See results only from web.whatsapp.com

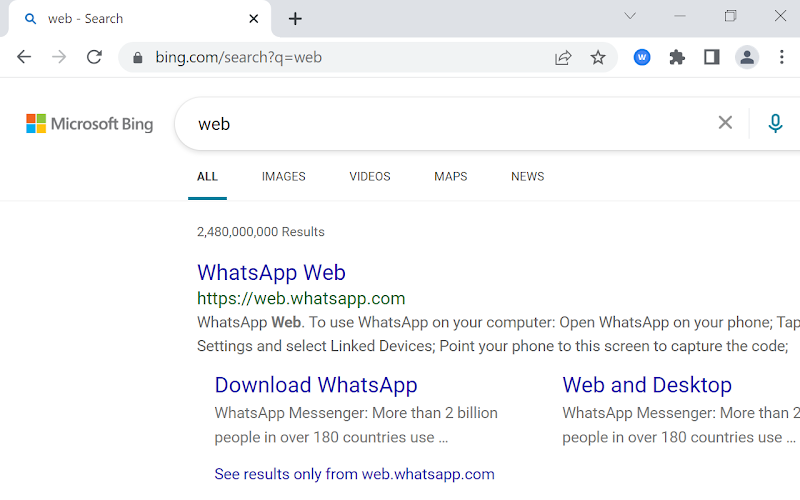[355, 474]
